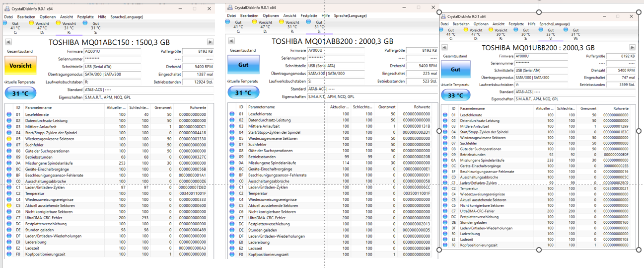The image size is (644, 268).
Task: Click blue status icon for Ladezeit in MQ01ABB200 window
Action: pyautogui.click(x=232, y=248)
